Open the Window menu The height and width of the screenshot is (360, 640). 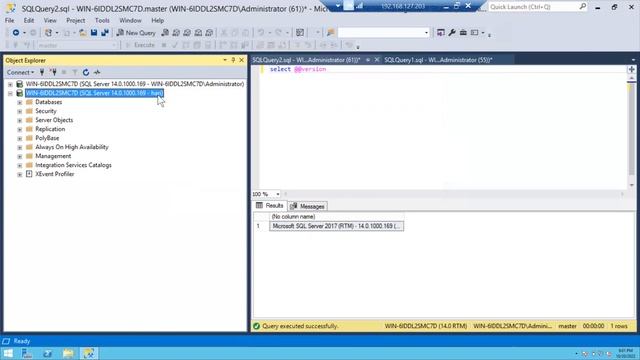[x=130, y=20]
